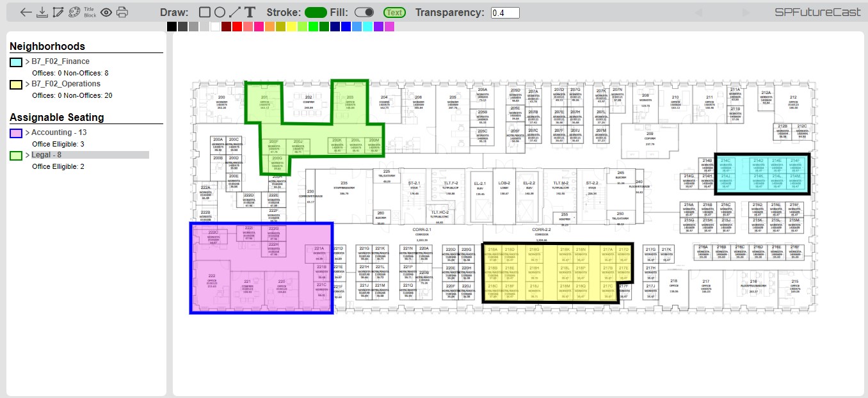Viewport: 868px width, 398px height.
Task: Open the color palette icon
Action: coord(74,12)
